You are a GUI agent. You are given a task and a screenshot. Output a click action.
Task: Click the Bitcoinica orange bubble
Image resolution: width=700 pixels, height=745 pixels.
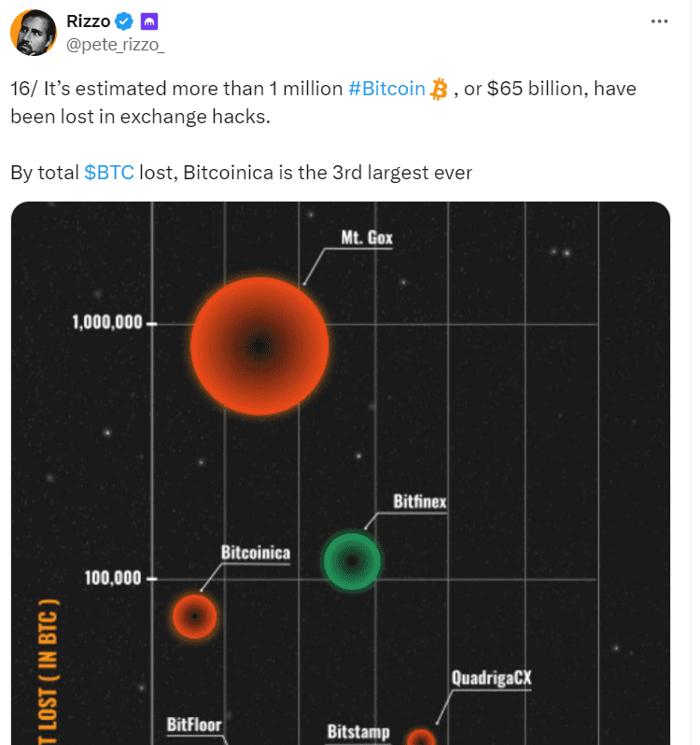pyautogui.click(x=194, y=617)
